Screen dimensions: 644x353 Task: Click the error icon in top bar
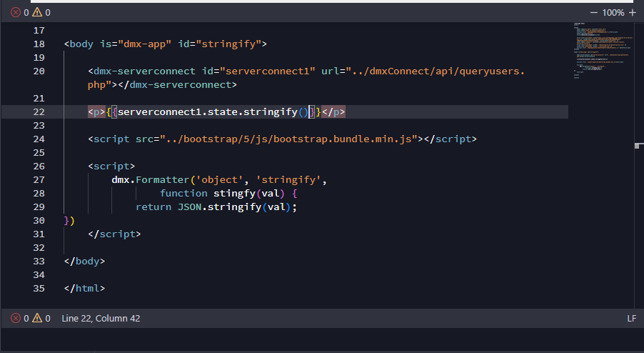[16, 12]
